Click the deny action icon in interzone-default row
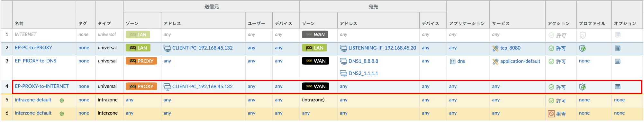This screenshot has width=644, height=122. pyautogui.click(x=551, y=114)
